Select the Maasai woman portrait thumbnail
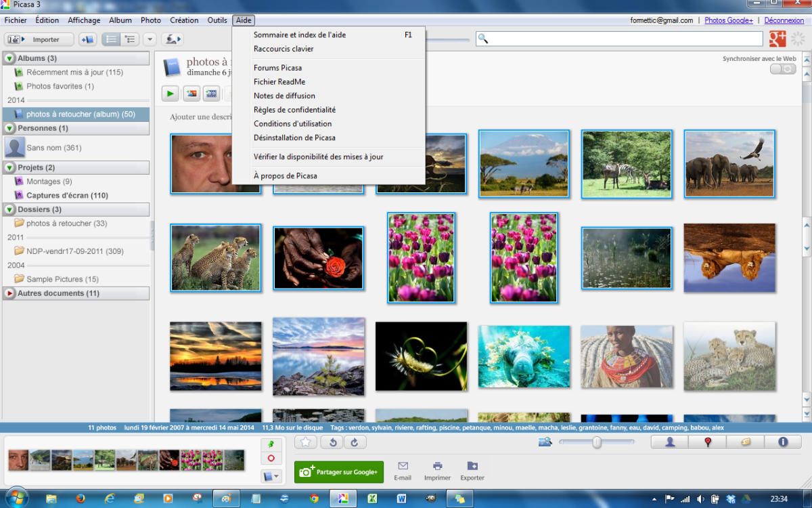Screen dimensions: 812x508 627,356
